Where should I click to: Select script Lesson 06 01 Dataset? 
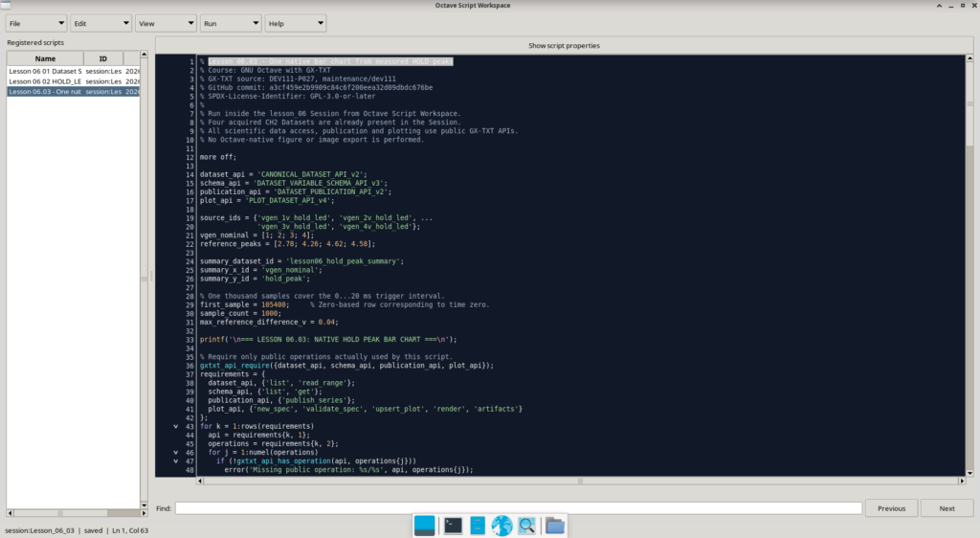pyautogui.click(x=73, y=71)
